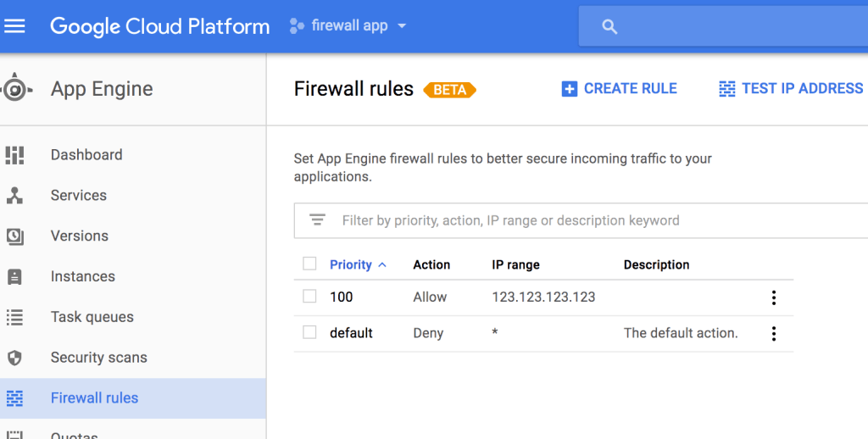Click the TEST IP ADDRESS button
This screenshot has width=868, height=439.
pos(791,89)
